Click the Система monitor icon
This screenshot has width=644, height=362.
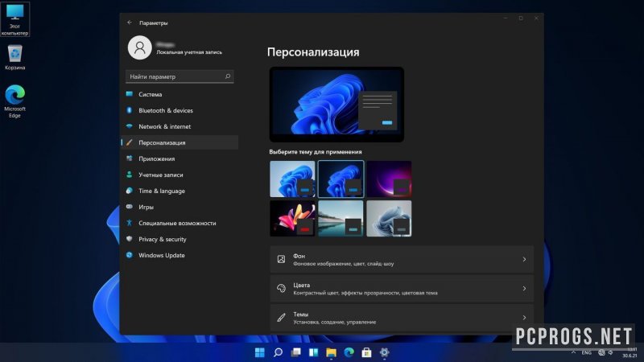[130, 94]
